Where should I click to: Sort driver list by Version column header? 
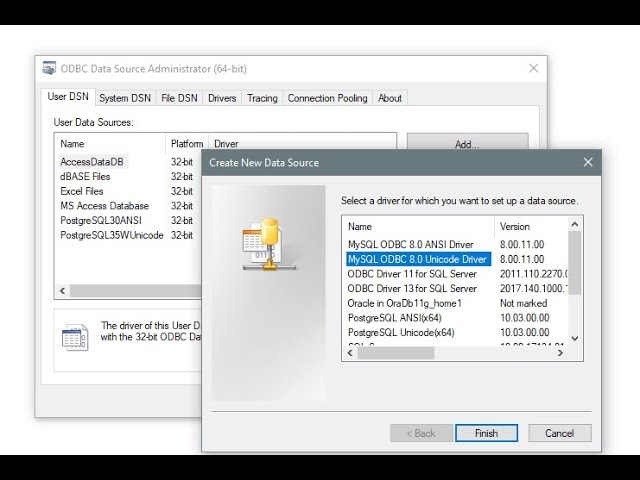[531, 227]
